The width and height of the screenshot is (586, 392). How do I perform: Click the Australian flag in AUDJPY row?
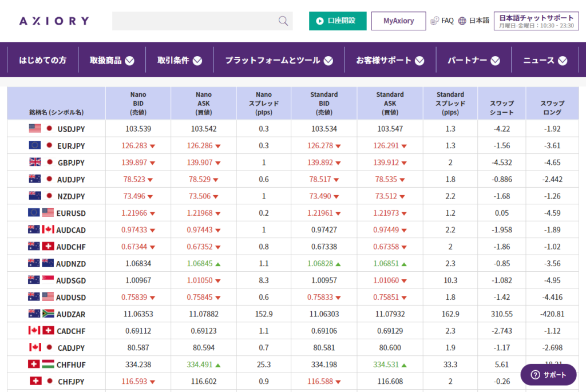coord(35,179)
